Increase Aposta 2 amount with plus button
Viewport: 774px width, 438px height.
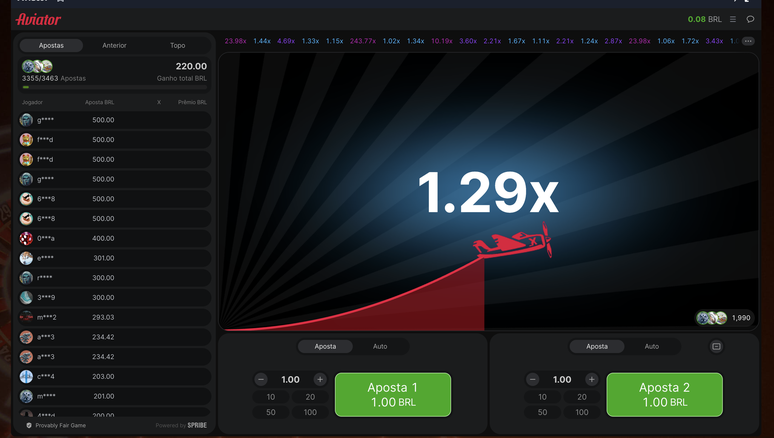point(591,379)
